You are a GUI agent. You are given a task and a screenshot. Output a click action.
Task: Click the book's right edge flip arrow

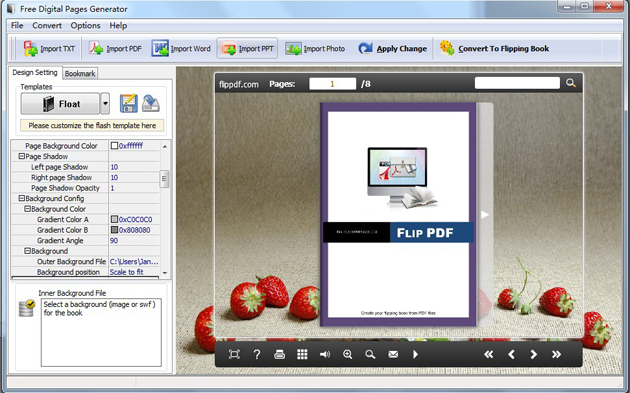[x=485, y=215]
